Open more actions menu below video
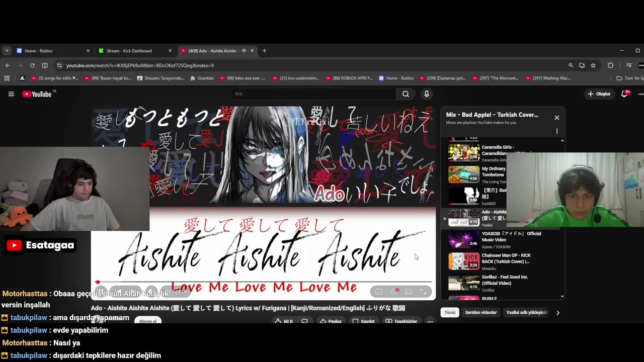The image size is (644, 362). click(430, 321)
